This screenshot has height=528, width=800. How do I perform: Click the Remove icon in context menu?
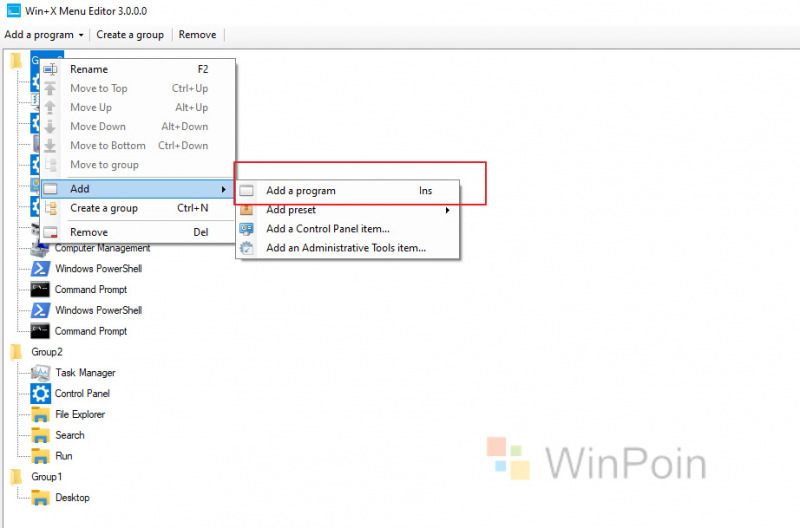[50, 233]
